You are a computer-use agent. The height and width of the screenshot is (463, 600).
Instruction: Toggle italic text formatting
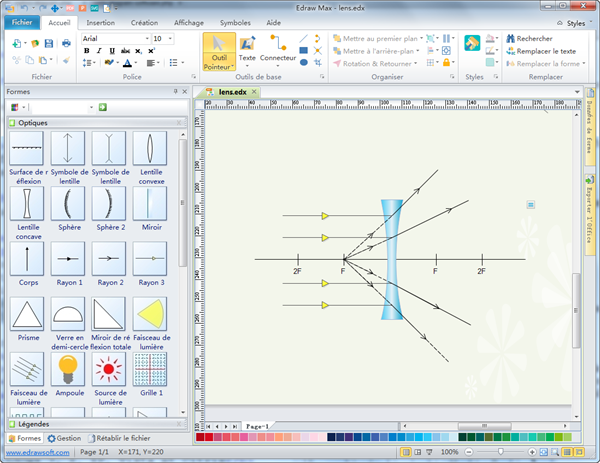coord(99,51)
